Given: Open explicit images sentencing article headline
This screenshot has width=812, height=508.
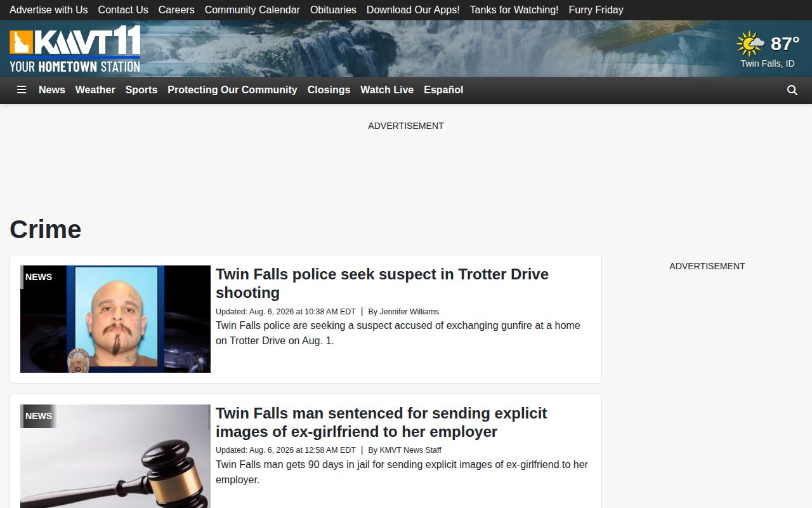Looking at the screenshot, I should tap(381, 422).
